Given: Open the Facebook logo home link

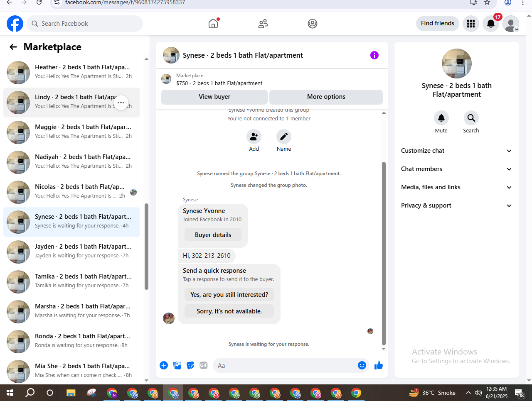Looking at the screenshot, I should (15, 24).
